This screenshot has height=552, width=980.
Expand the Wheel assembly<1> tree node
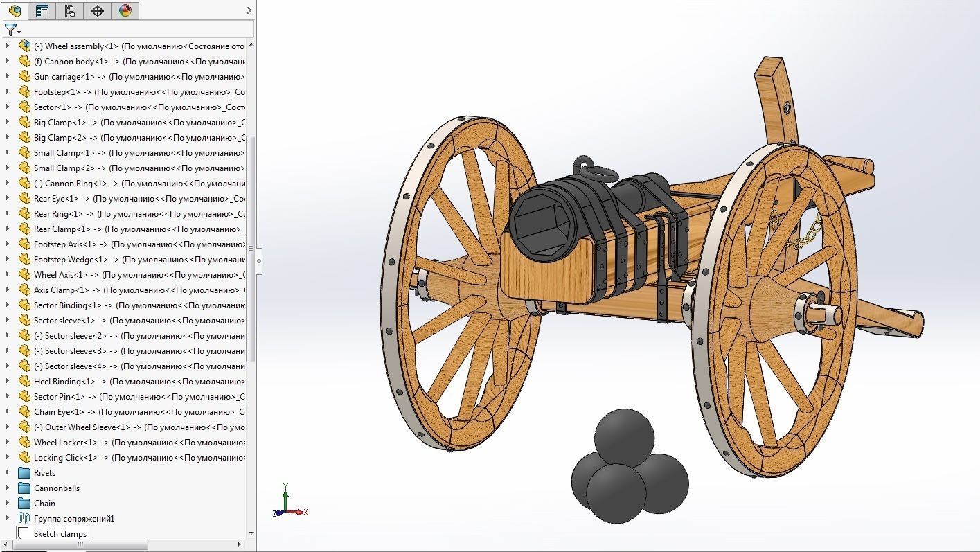click(x=8, y=46)
